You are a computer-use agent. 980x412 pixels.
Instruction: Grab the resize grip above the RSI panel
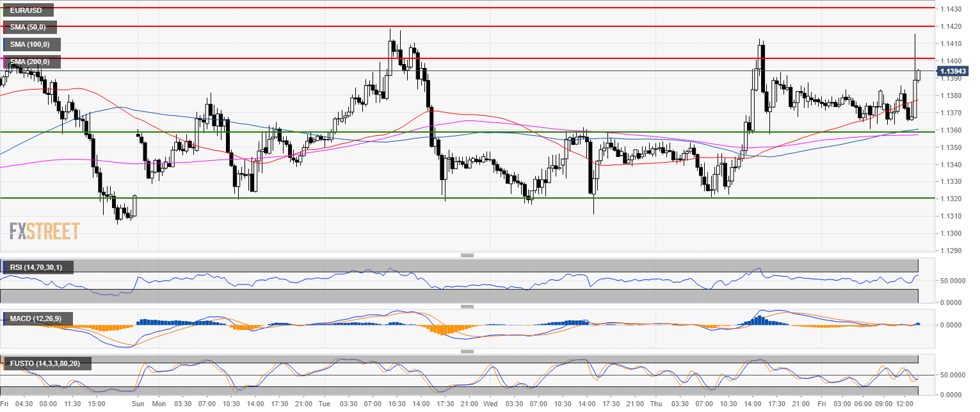[x=467, y=255]
